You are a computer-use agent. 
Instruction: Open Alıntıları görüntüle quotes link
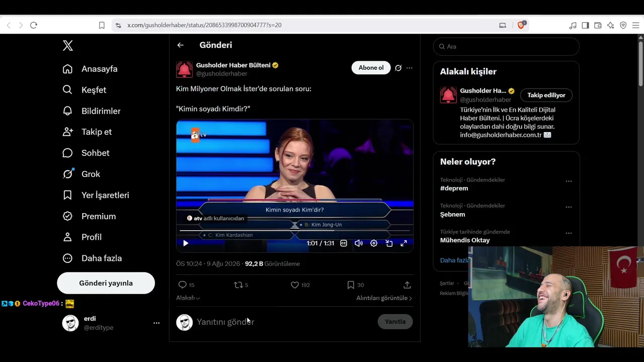click(384, 298)
